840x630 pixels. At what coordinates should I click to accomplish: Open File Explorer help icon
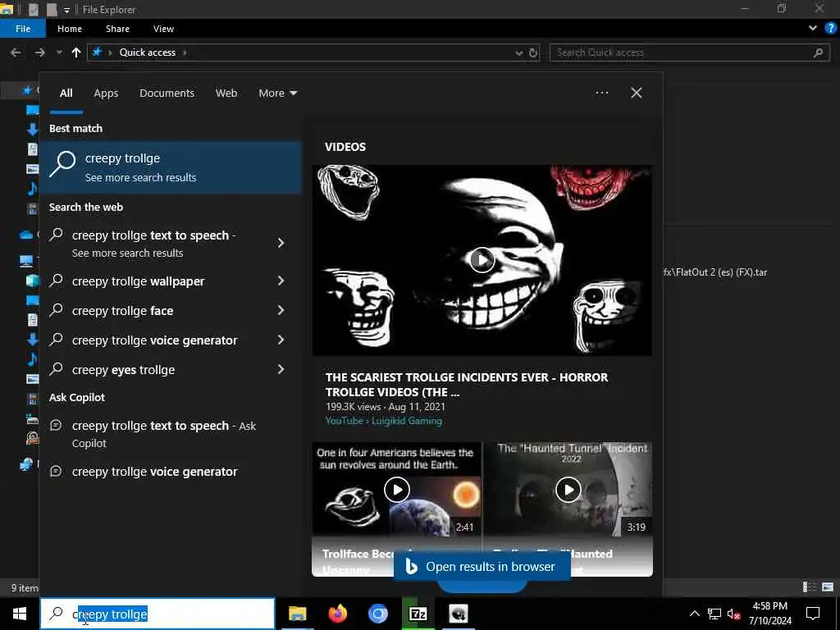830,29
